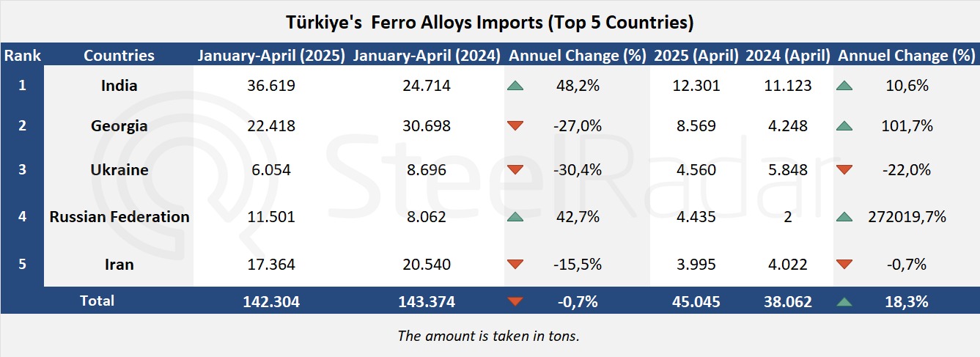Viewport: 980px width, 357px height.
Task: Click the green arrow beside total 18,3%
Action: click(x=844, y=301)
